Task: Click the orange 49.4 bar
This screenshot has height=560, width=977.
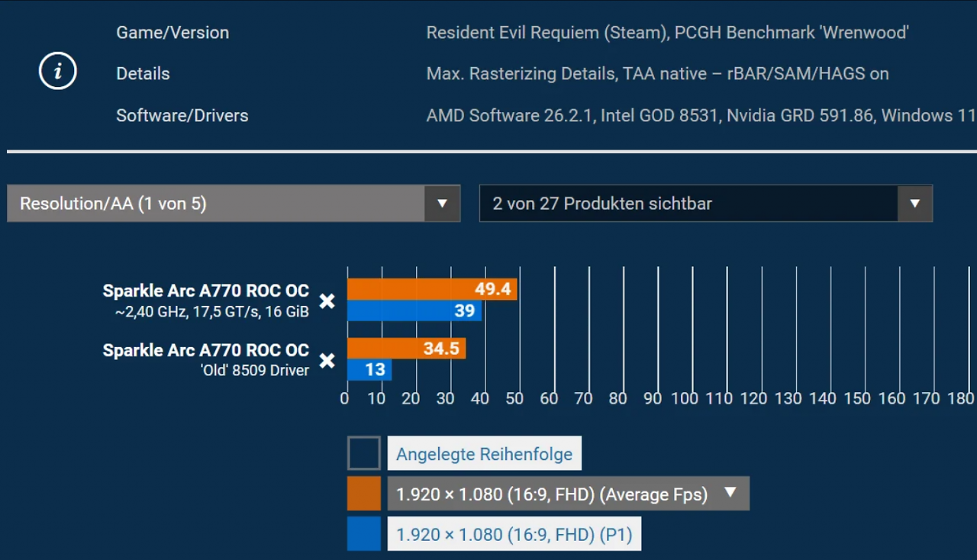Action: point(432,289)
